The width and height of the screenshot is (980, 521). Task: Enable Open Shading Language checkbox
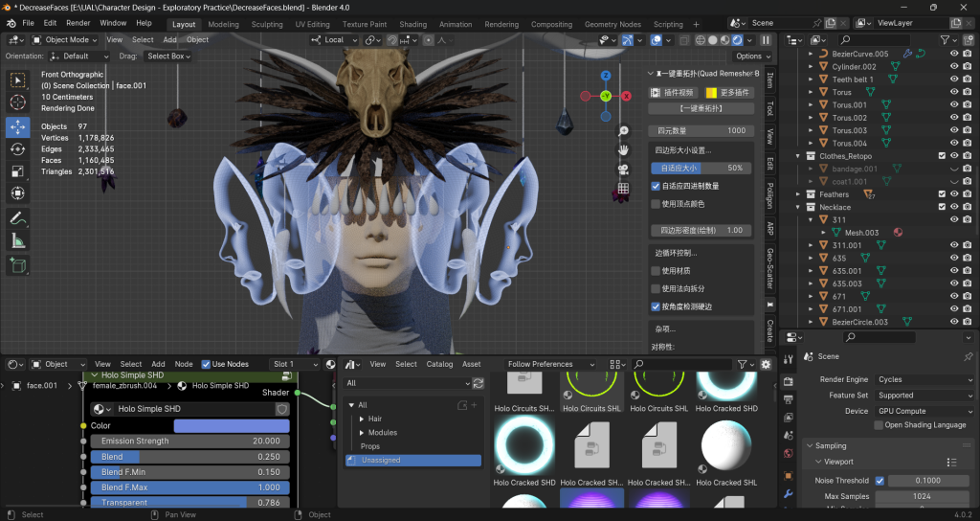point(879,424)
